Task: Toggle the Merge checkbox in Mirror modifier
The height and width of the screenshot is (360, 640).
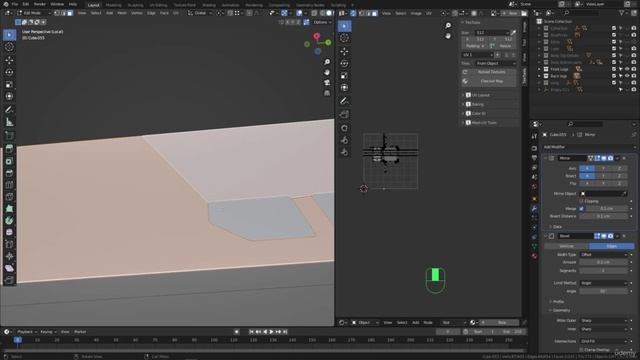Action: tap(582, 209)
